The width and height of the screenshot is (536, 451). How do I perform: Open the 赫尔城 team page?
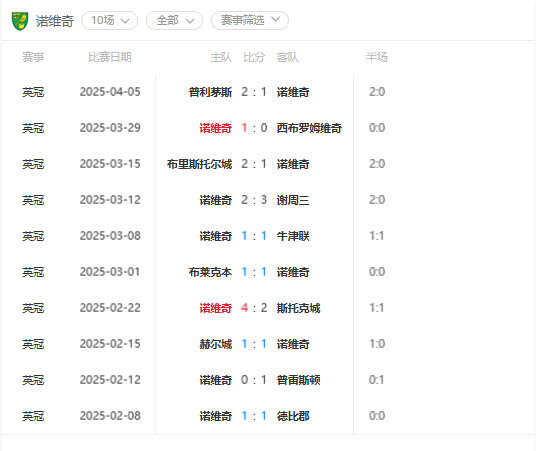click(216, 344)
